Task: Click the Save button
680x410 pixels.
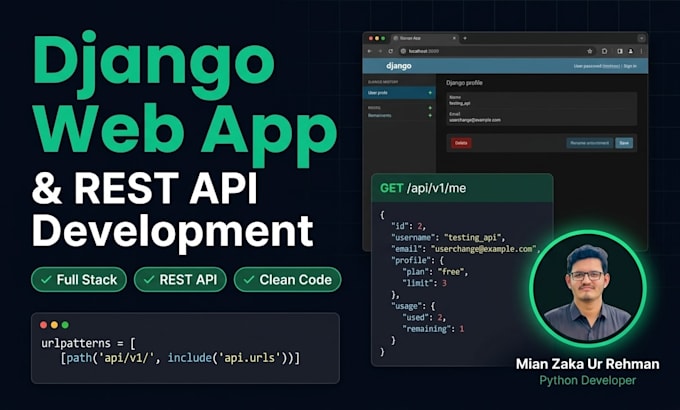Action: 624,143
